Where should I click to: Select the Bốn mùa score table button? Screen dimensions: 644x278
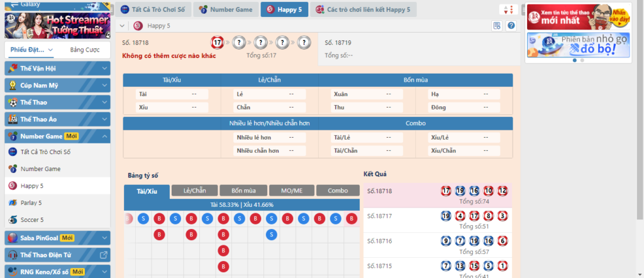[x=243, y=191]
